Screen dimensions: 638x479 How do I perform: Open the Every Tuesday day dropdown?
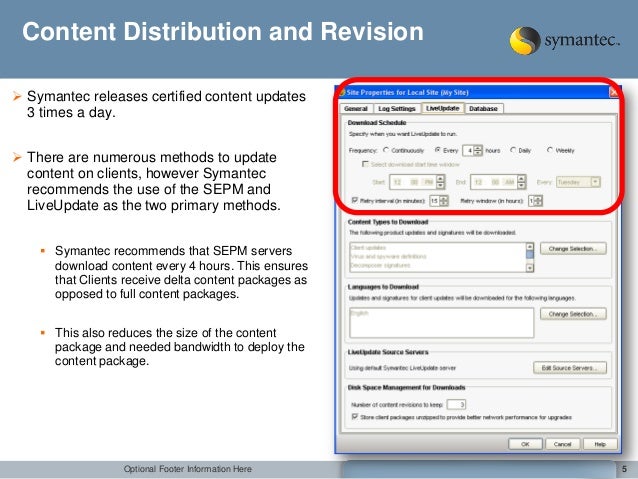click(x=578, y=182)
